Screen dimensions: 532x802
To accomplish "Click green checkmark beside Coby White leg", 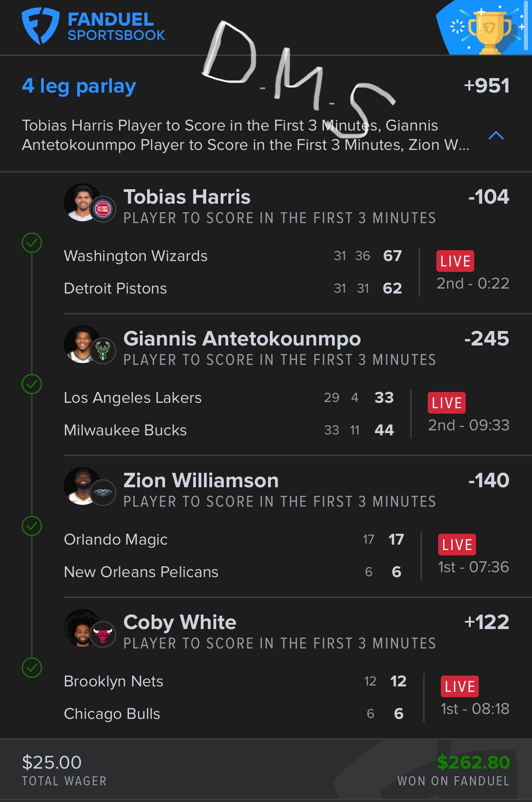I will coord(32,668).
